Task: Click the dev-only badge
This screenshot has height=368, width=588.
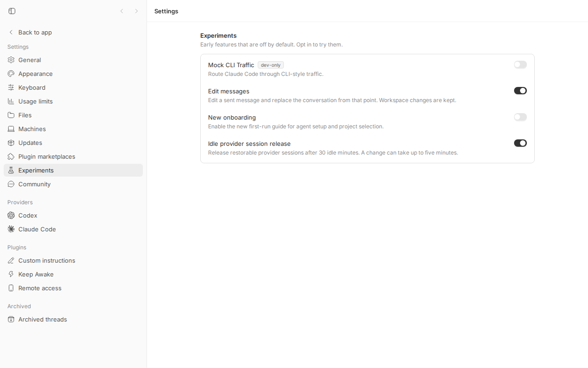Action: tap(271, 65)
